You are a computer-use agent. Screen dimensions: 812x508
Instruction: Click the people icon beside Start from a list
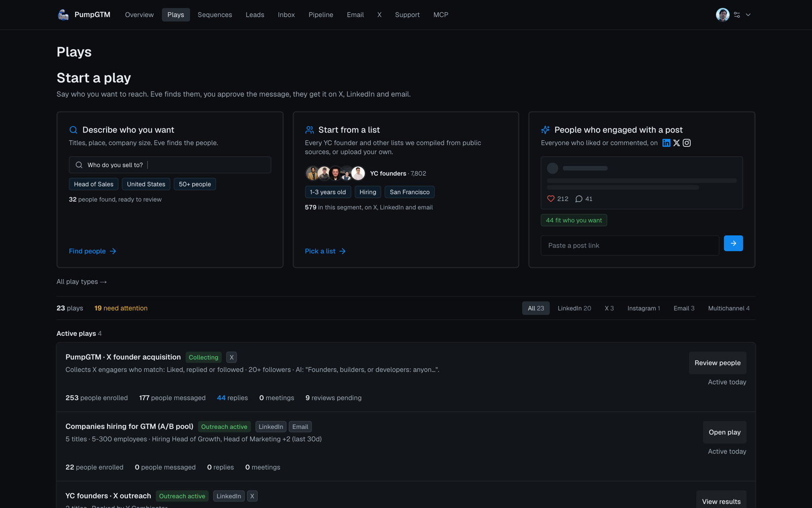click(x=310, y=130)
